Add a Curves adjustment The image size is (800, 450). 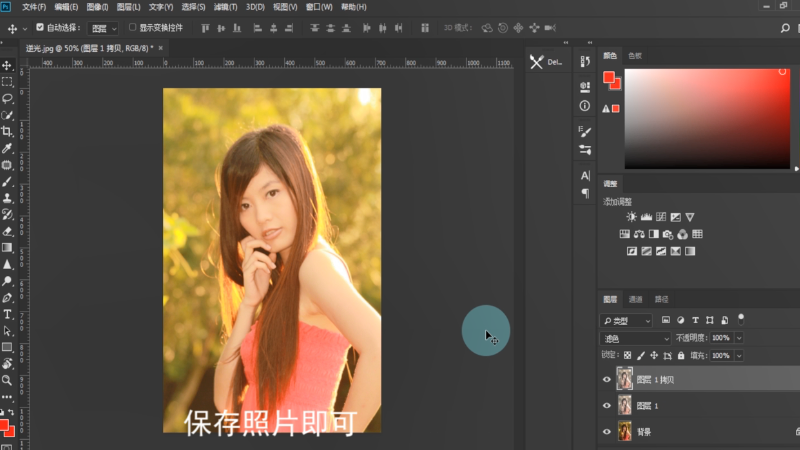pyautogui.click(x=661, y=217)
